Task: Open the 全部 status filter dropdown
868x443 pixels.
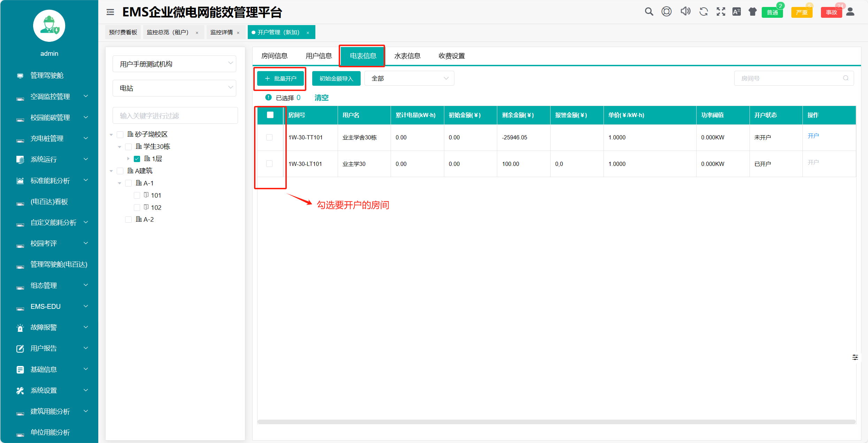Action: 409,78
